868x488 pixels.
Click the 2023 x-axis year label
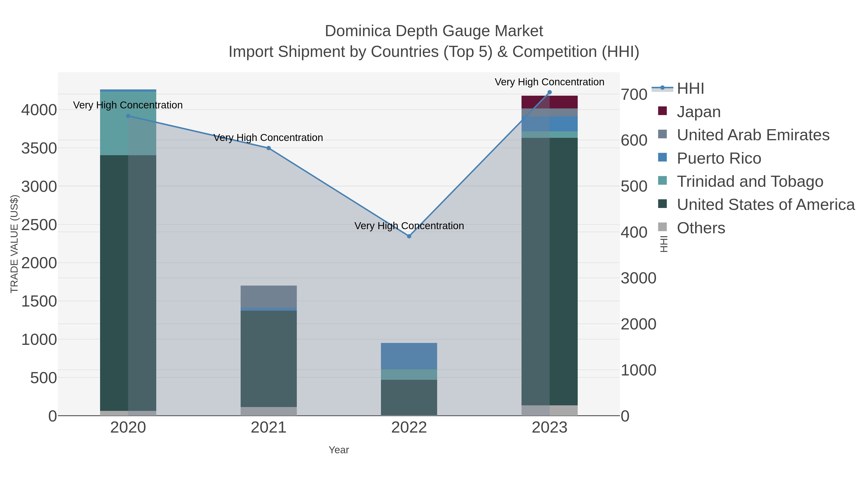click(x=549, y=428)
